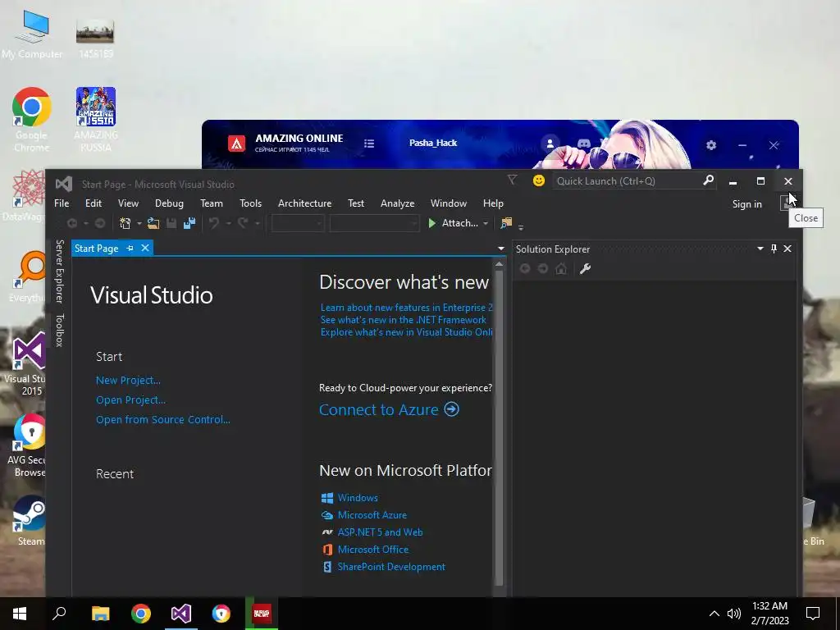Click the Undo toolbar icon
This screenshot has width=840, height=630.
pyautogui.click(x=214, y=223)
